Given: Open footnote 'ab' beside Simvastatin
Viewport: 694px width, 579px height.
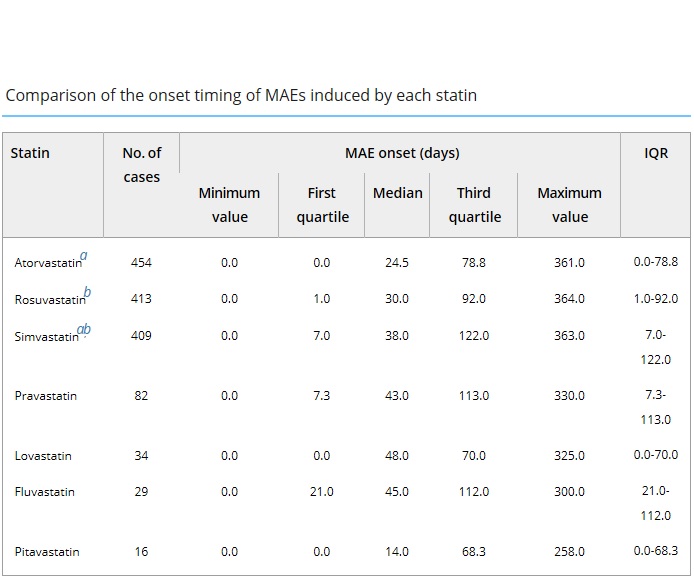Looking at the screenshot, I should [84, 329].
